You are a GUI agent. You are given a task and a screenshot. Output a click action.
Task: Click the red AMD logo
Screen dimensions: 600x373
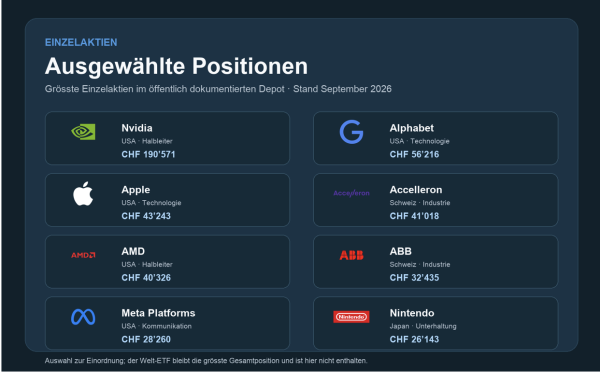point(83,255)
